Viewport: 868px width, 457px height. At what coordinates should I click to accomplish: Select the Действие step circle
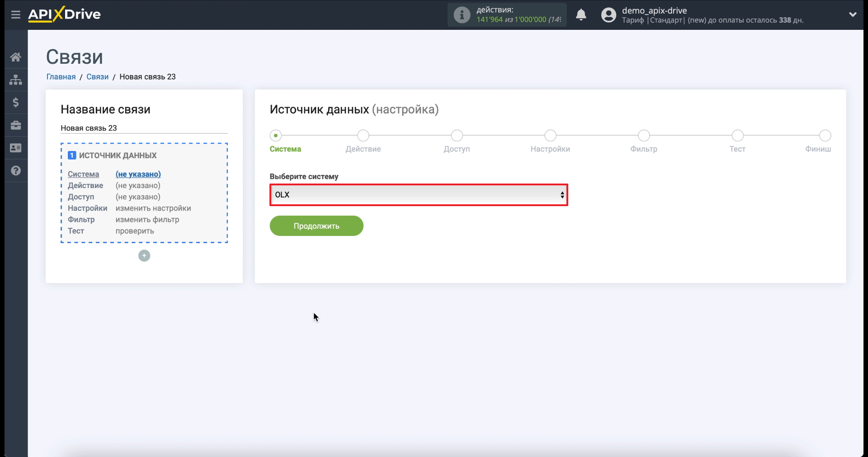363,136
